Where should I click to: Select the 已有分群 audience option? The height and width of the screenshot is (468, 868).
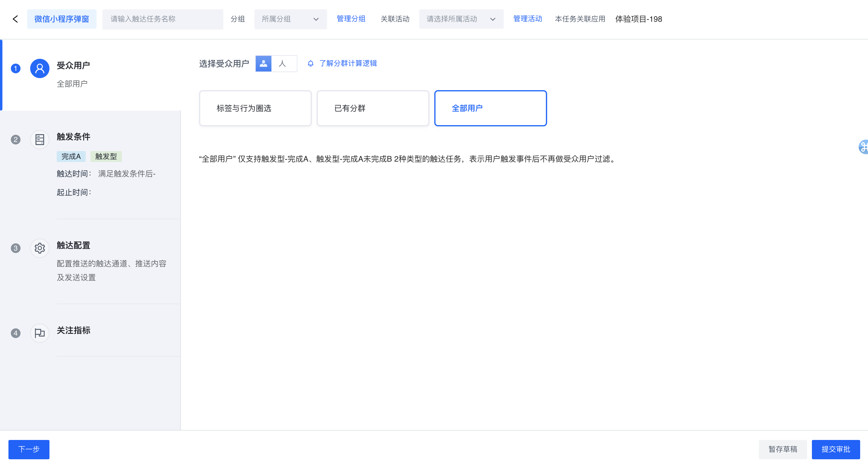click(373, 108)
